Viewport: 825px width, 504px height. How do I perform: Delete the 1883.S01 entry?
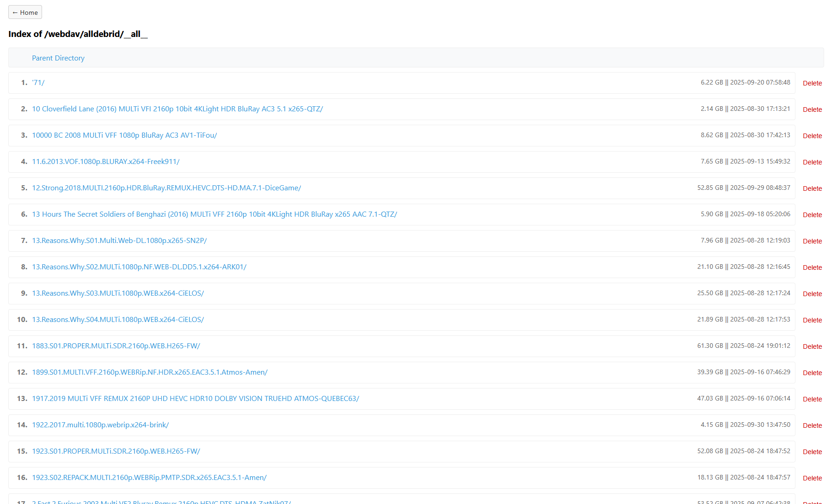(x=812, y=346)
